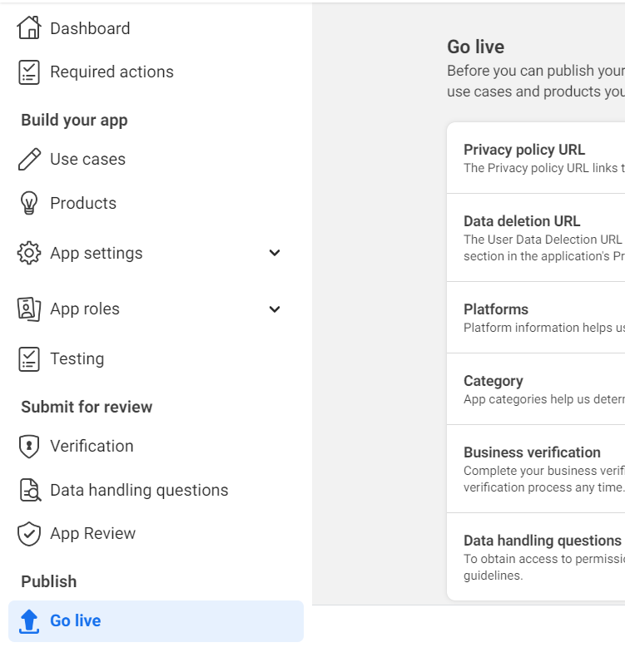Click the Go live upload arrow icon
Screen dimensions: 625x672
(28, 621)
